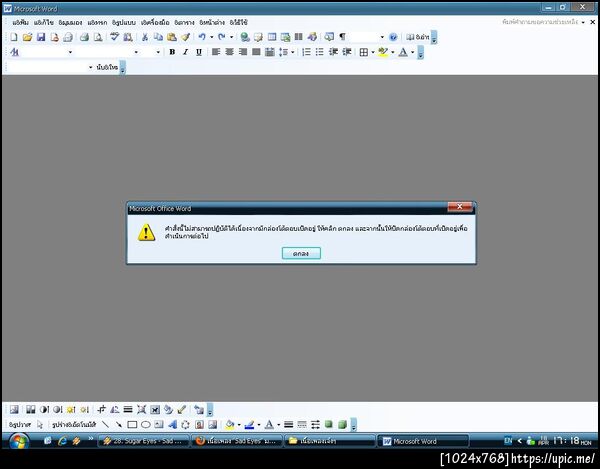This screenshot has width=600, height=469.
Task: Click the Open folder icon
Action: coord(27,37)
